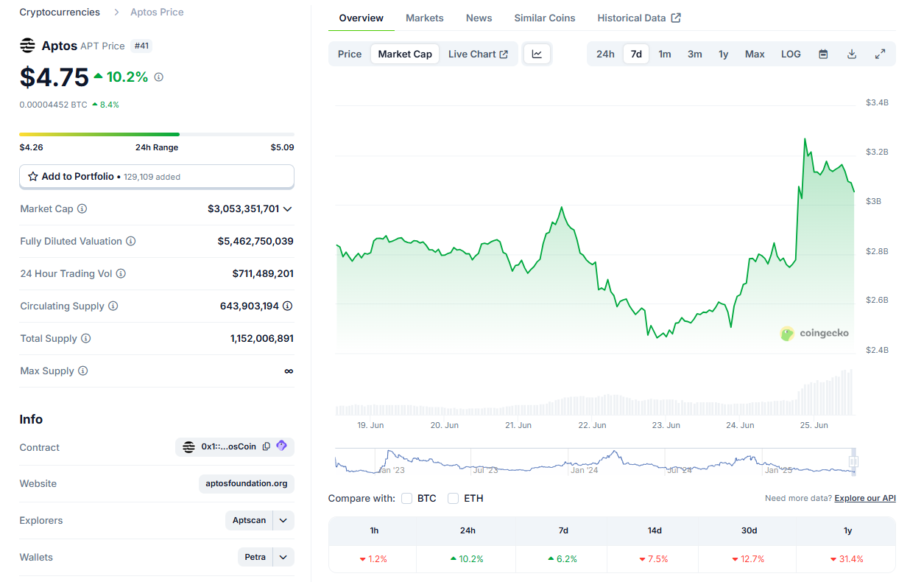Image resolution: width=924 pixels, height=582 pixels.
Task: Click the 1.2% one-hour change value
Action: point(373,559)
